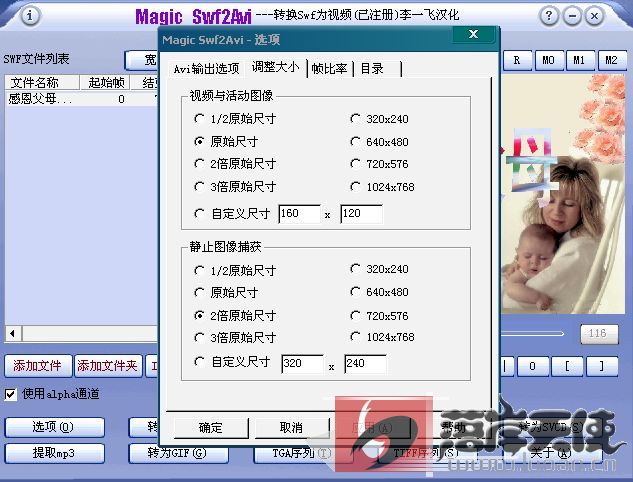Image resolution: width=633 pixels, height=482 pixels.
Task: Click video custom height field 120
Action: (362, 214)
